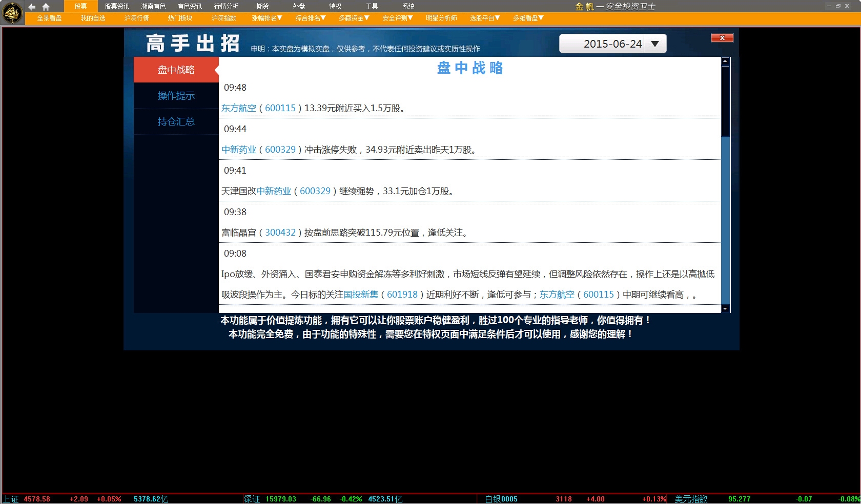Viewport: 861px width, 504px height.
Task: Open the 特权 menu
Action: click(335, 6)
